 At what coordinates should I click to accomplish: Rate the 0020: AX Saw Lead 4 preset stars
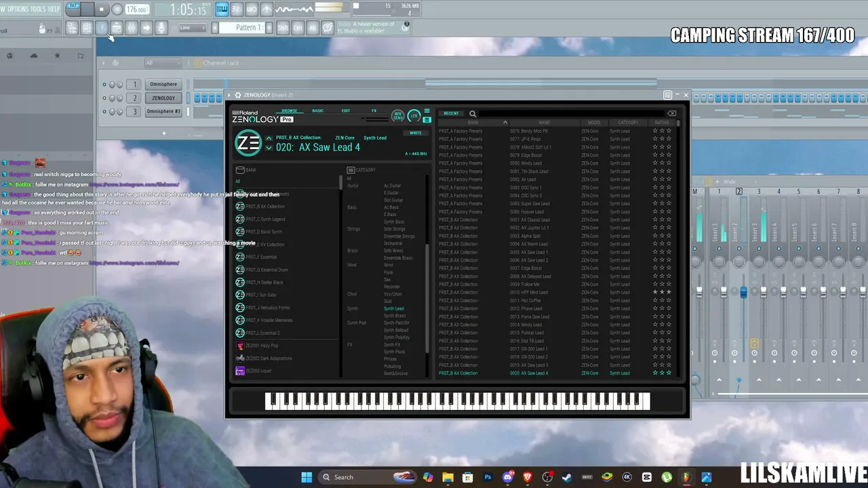(662, 373)
